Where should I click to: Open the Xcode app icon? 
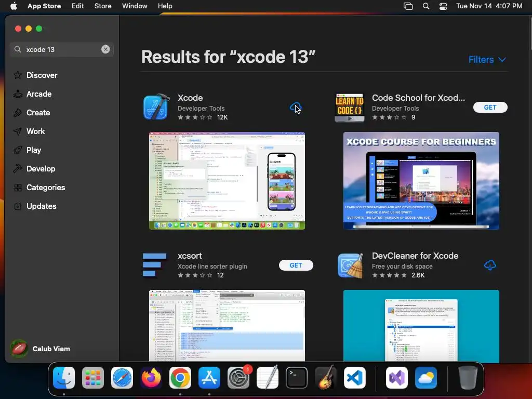(x=156, y=107)
